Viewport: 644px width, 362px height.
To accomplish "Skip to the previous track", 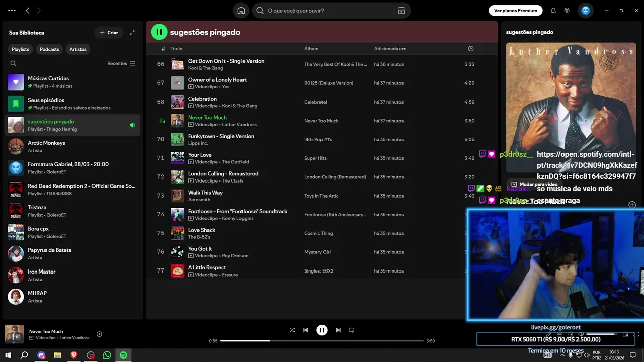I will coord(306,330).
